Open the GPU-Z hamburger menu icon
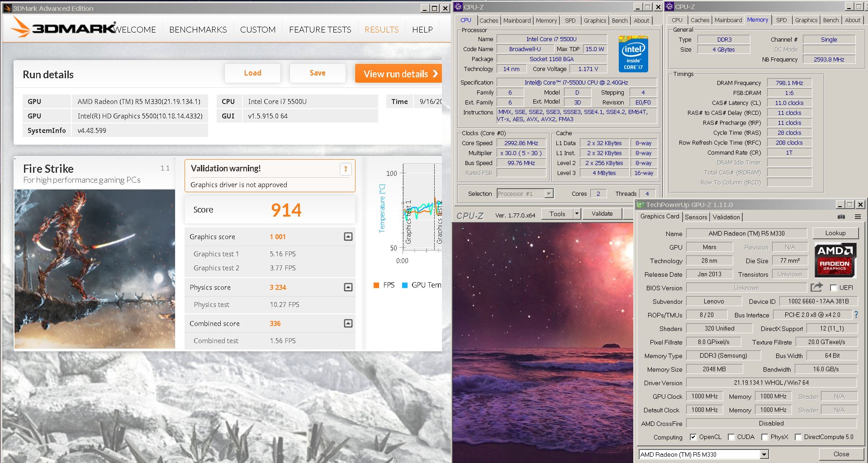 [857, 217]
